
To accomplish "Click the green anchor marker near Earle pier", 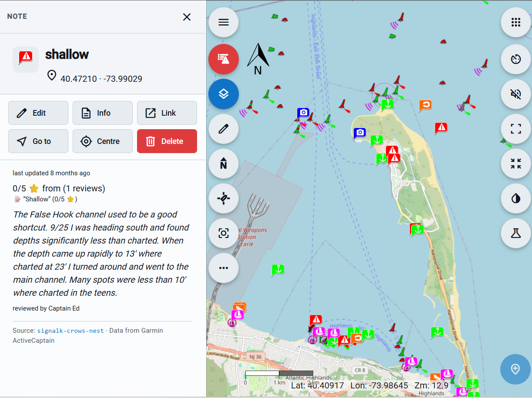I will (x=278, y=270).
